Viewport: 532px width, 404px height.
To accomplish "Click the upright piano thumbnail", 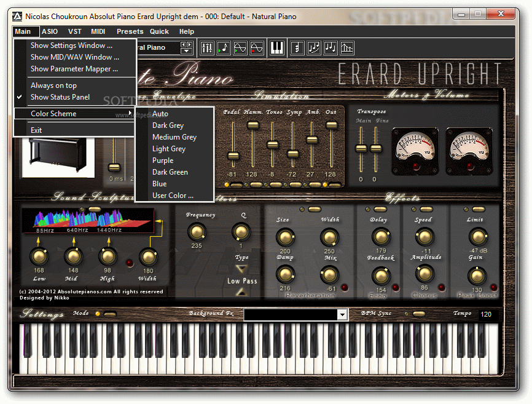I will (58, 157).
